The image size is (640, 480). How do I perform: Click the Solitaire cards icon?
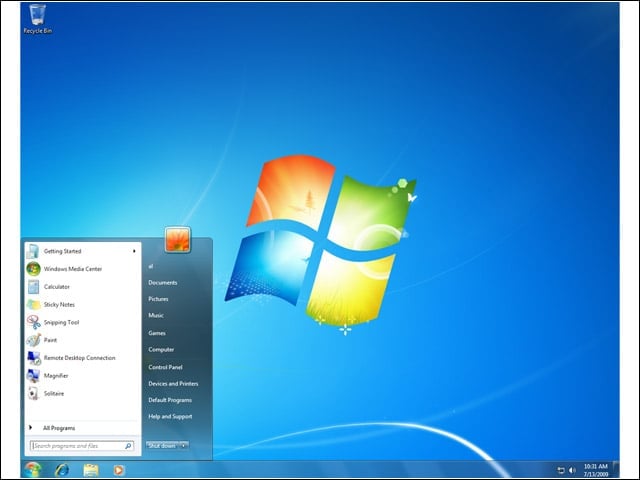tap(33, 393)
